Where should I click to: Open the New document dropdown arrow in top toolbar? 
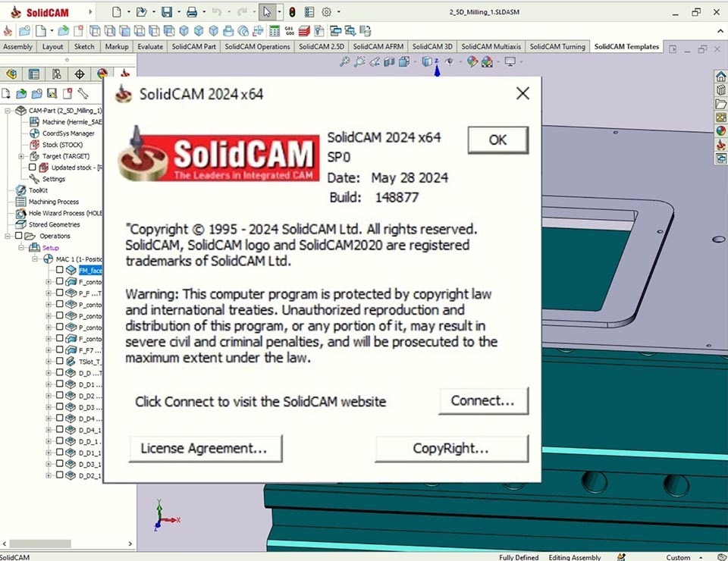pos(129,12)
